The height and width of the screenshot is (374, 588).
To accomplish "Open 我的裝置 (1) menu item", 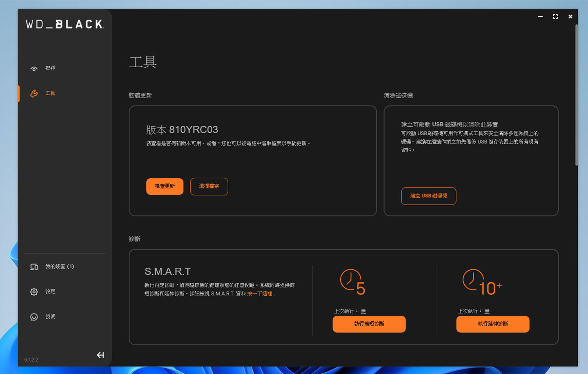I will click(59, 266).
